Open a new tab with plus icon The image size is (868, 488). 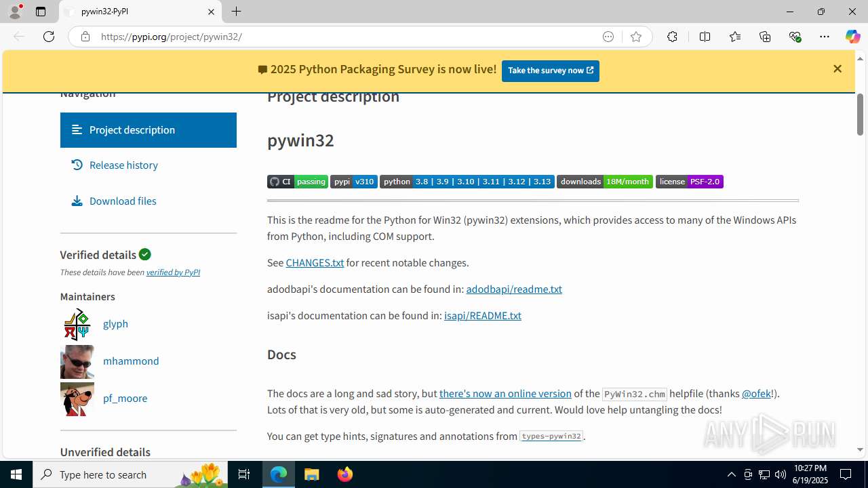[236, 12]
